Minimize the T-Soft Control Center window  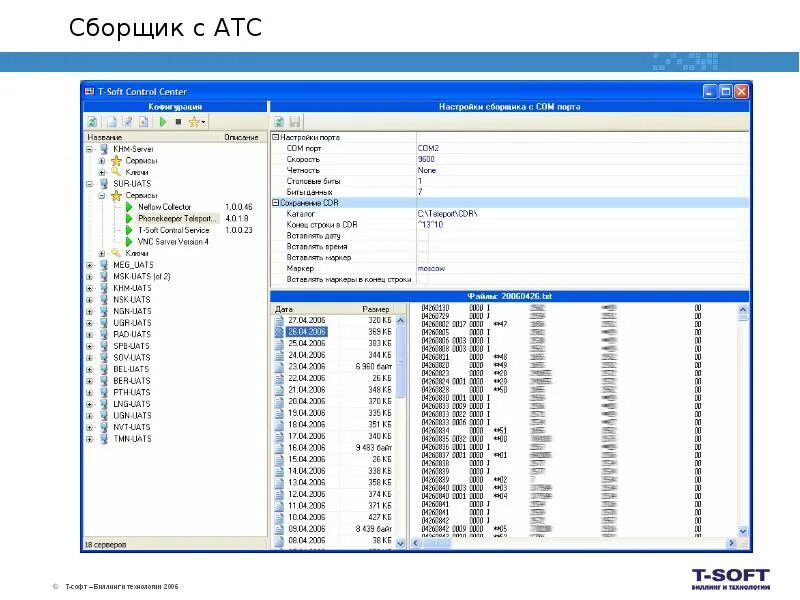[x=710, y=91]
